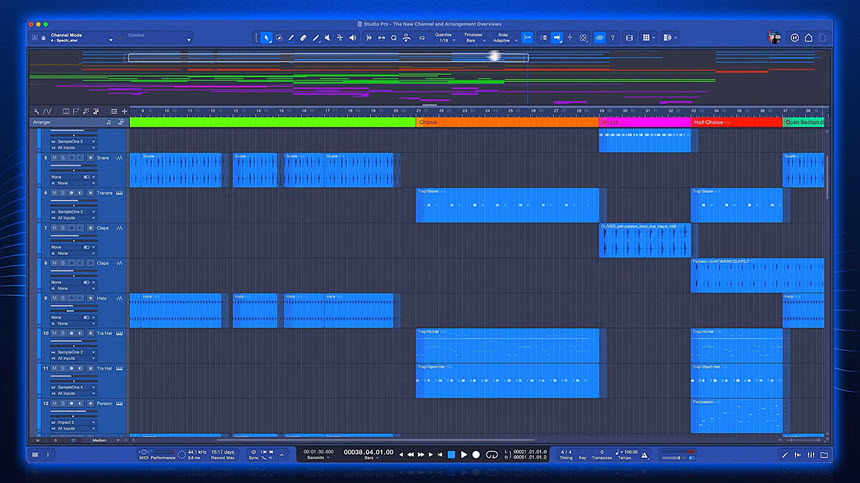Click the tempo value 100.00
The height and width of the screenshot is (483, 860).
pyautogui.click(x=630, y=452)
